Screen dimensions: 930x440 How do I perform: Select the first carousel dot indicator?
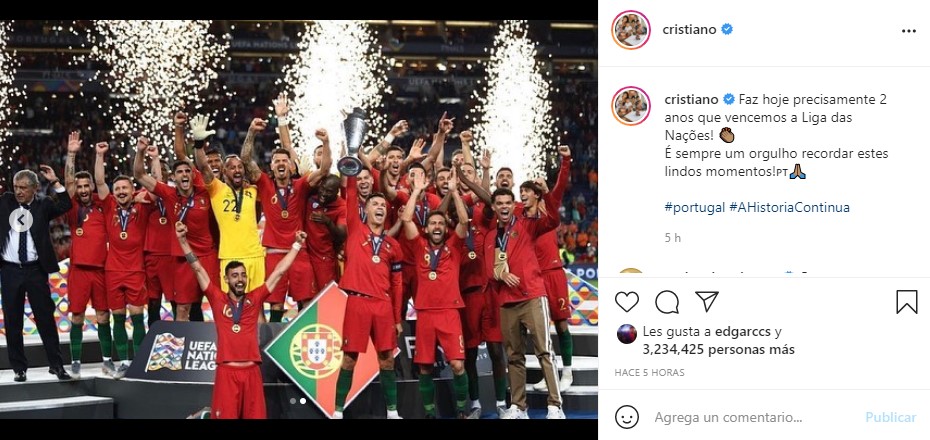292,401
